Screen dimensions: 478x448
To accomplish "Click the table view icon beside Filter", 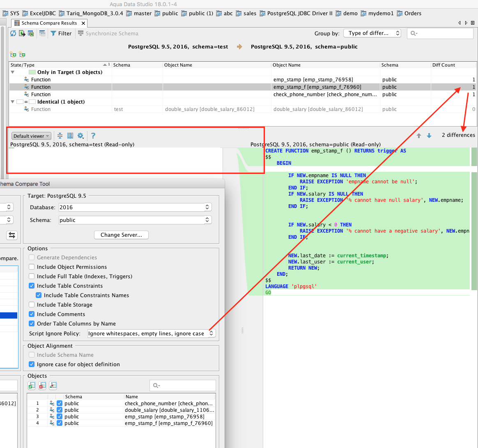I will pos(42,33).
